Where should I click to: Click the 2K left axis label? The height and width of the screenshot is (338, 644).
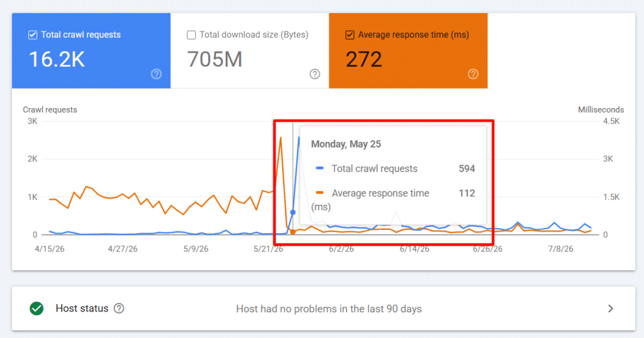(33, 159)
